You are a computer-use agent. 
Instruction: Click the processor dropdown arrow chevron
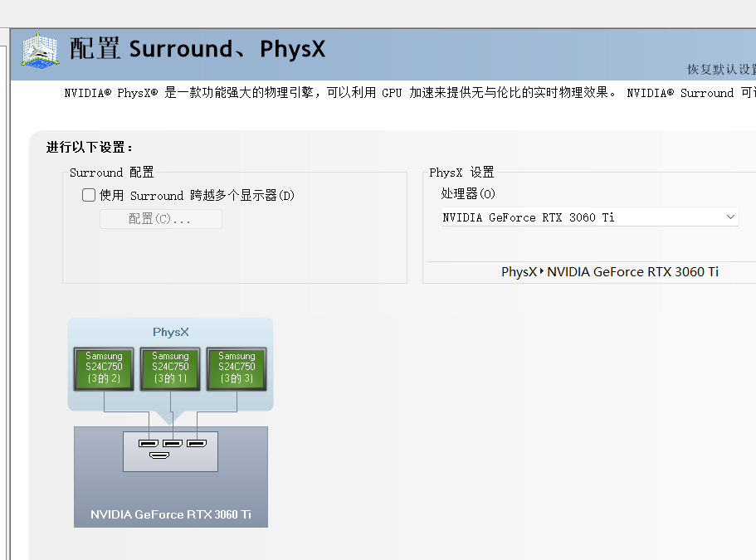click(730, 217)
